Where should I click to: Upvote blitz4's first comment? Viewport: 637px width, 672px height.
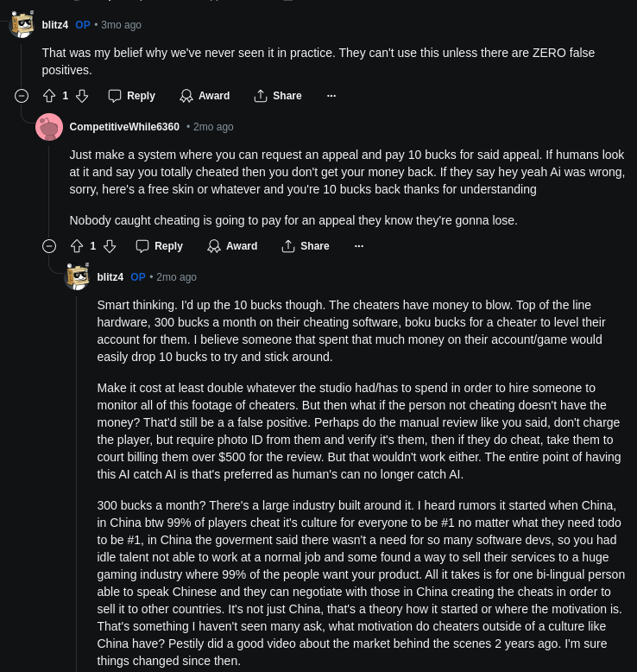coord(49,96)
